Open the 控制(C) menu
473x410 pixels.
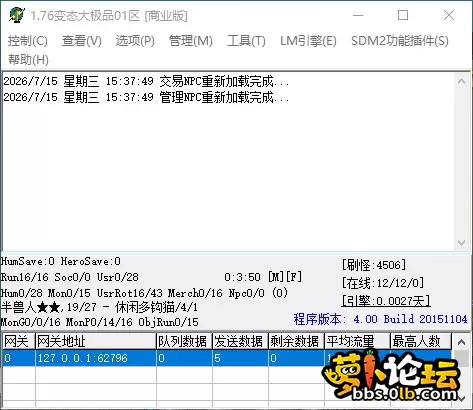point(28,41)
